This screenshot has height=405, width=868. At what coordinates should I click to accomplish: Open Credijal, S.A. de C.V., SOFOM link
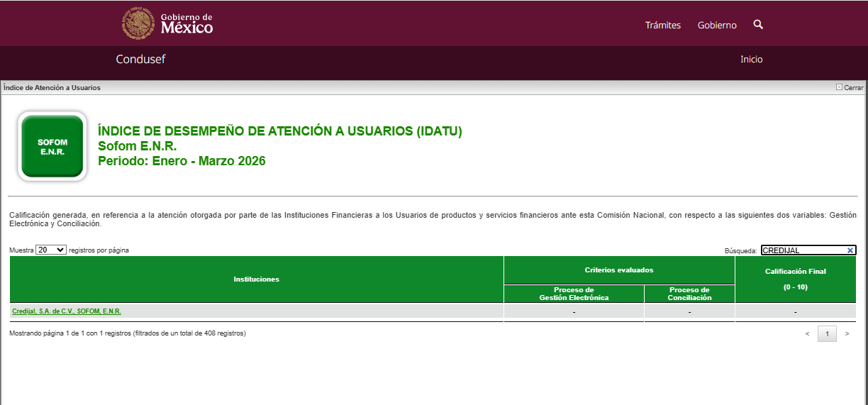(67, 311)
